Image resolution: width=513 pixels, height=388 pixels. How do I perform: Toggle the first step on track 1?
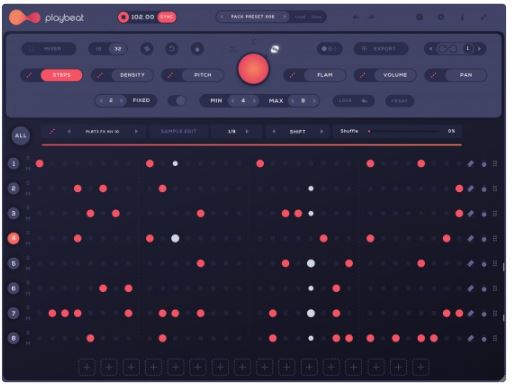pos(40,164)
